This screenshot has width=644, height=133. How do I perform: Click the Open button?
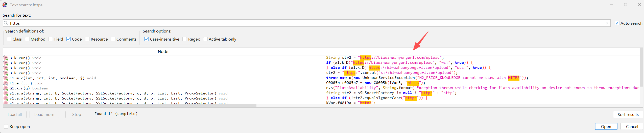pyautogui.click(x=606, y=126)
